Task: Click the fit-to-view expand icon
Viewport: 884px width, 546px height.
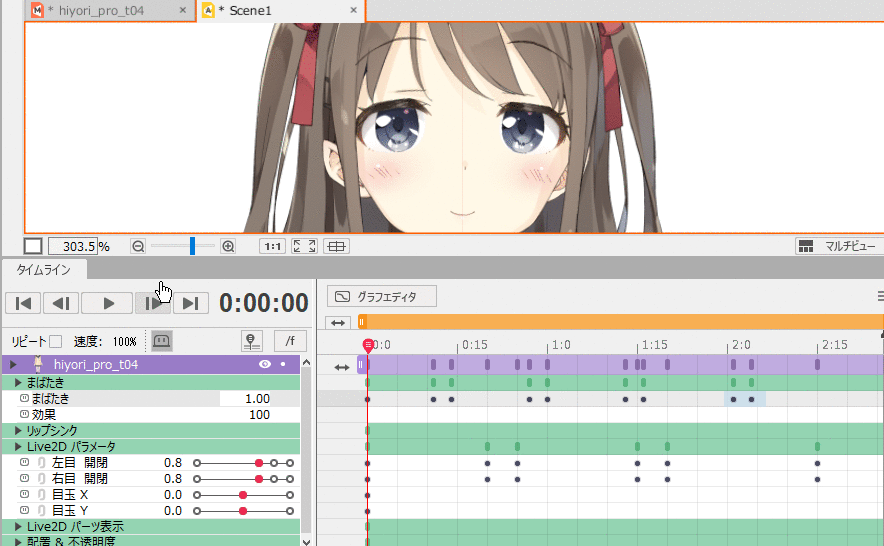Action: click(304, 246)
